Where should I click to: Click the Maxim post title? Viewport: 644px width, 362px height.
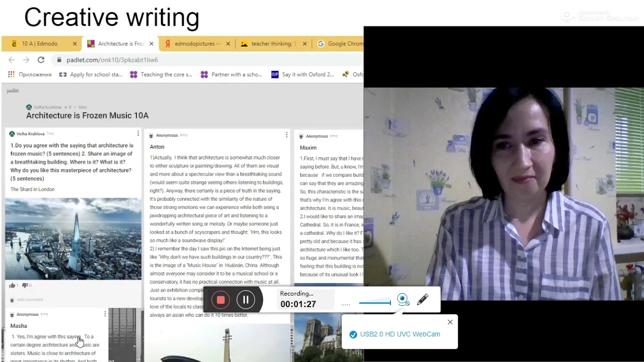tap(308, 148)
